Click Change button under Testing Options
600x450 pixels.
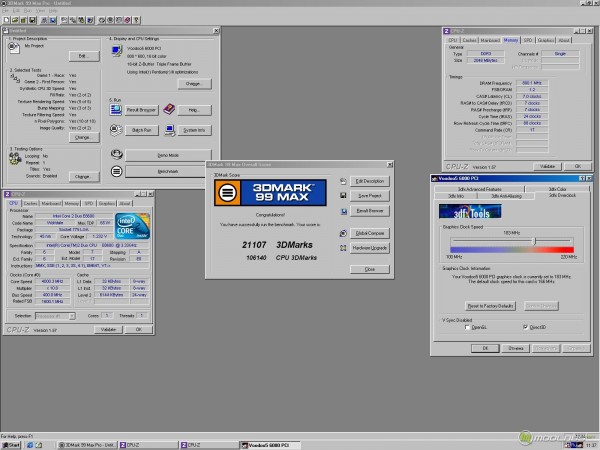(x=84, y=176)
